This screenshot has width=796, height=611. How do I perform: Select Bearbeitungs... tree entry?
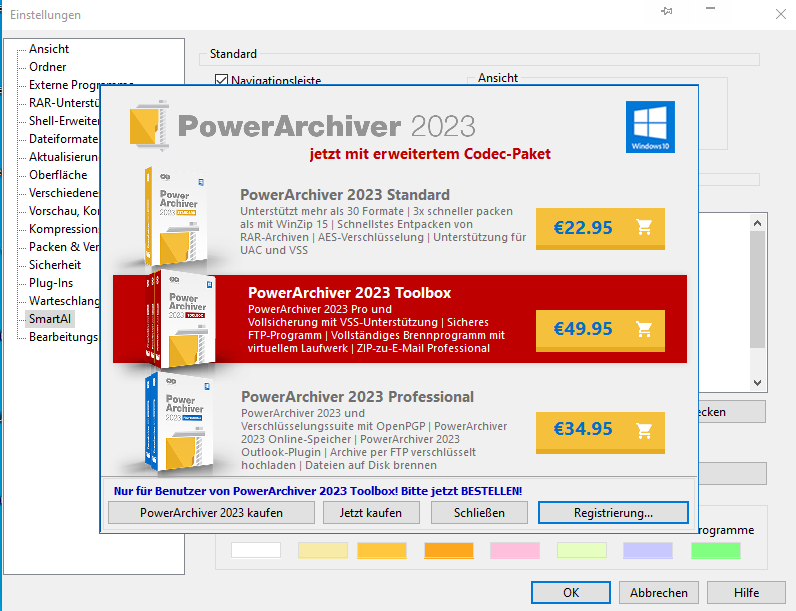(x=63, y=337)
